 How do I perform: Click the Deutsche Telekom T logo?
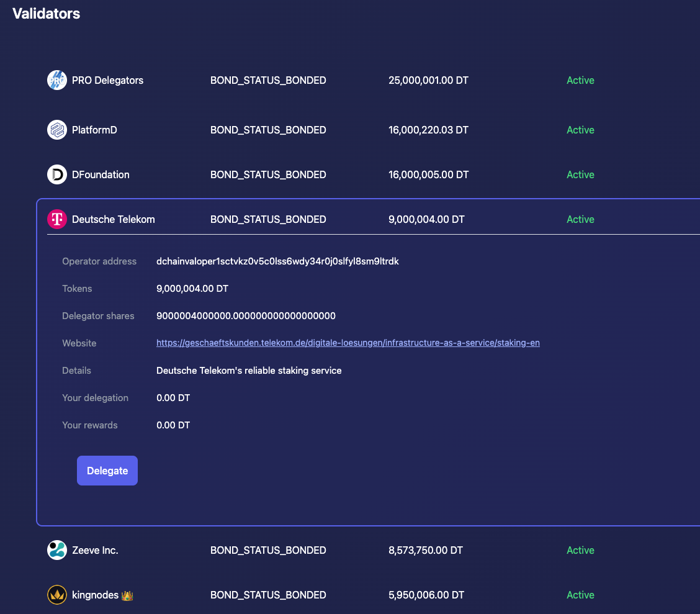point(56,219)
